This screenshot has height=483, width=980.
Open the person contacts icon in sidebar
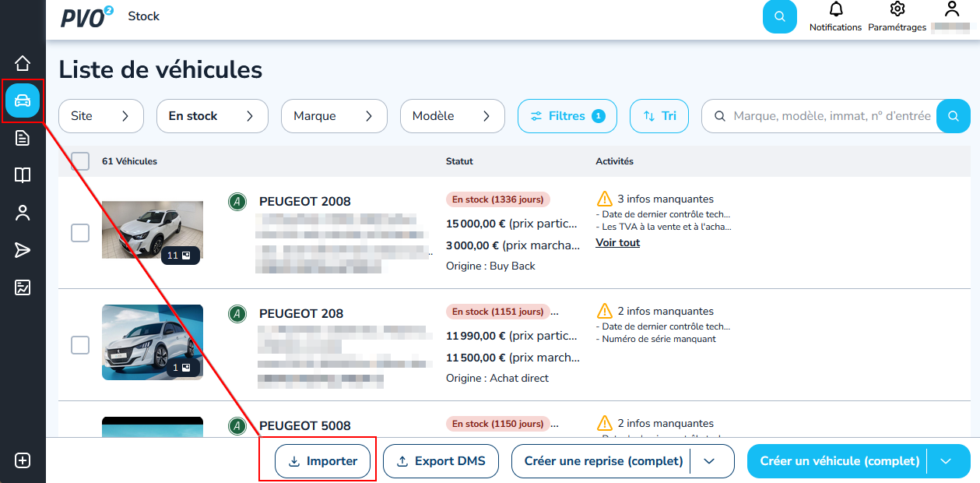[x=23, y=213]
